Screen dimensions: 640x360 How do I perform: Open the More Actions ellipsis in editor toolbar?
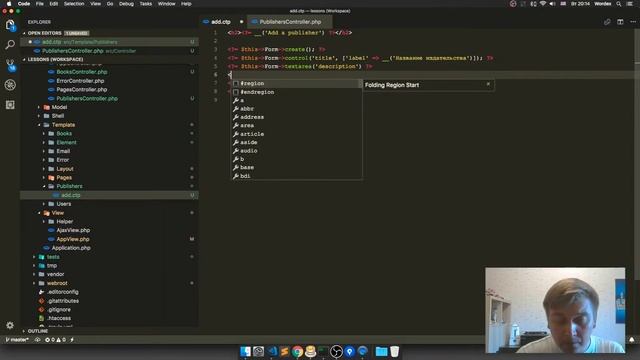coord(633,22)
